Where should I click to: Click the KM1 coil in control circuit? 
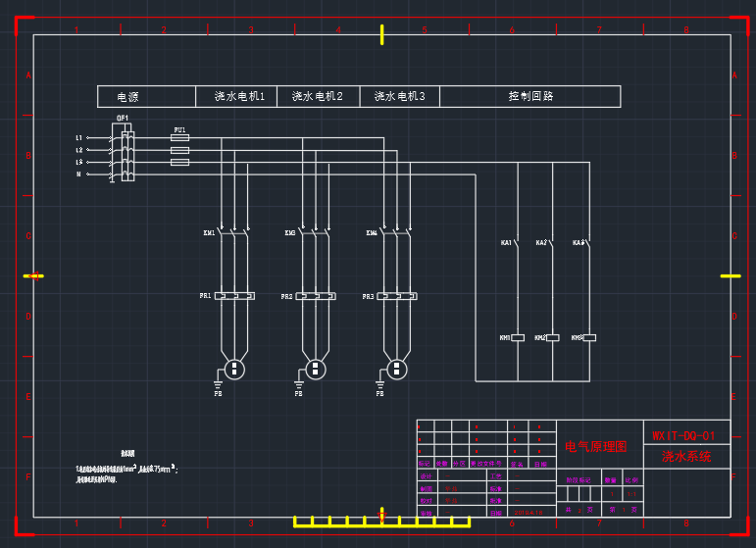518,337
